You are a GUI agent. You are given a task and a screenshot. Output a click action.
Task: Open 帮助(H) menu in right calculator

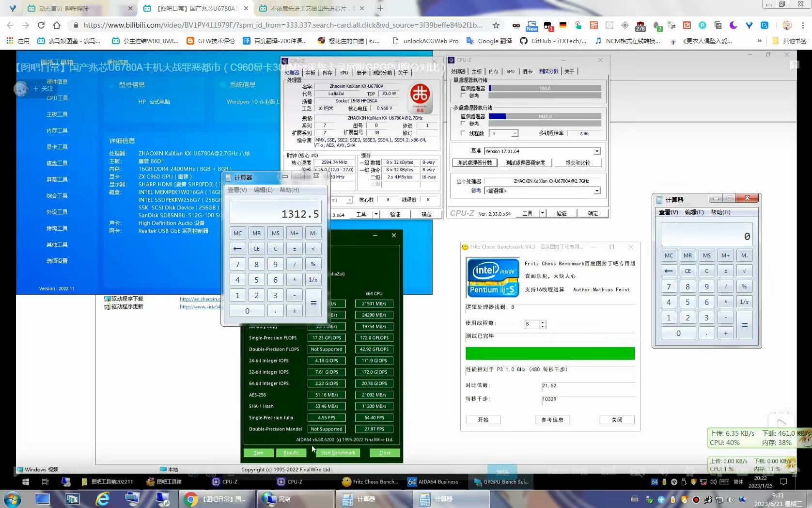720,212
